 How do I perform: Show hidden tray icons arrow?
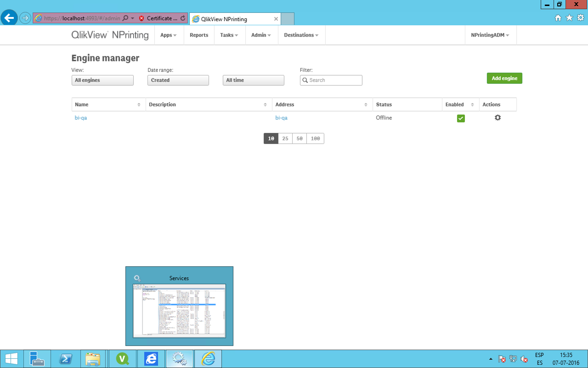point(491,359)
